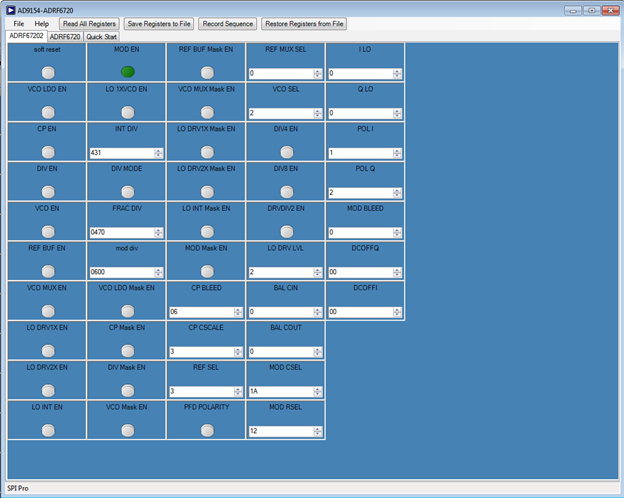The image size is (625, 499).
Task: Toggle the green MOD EN indicator
Action: (128, 72)
